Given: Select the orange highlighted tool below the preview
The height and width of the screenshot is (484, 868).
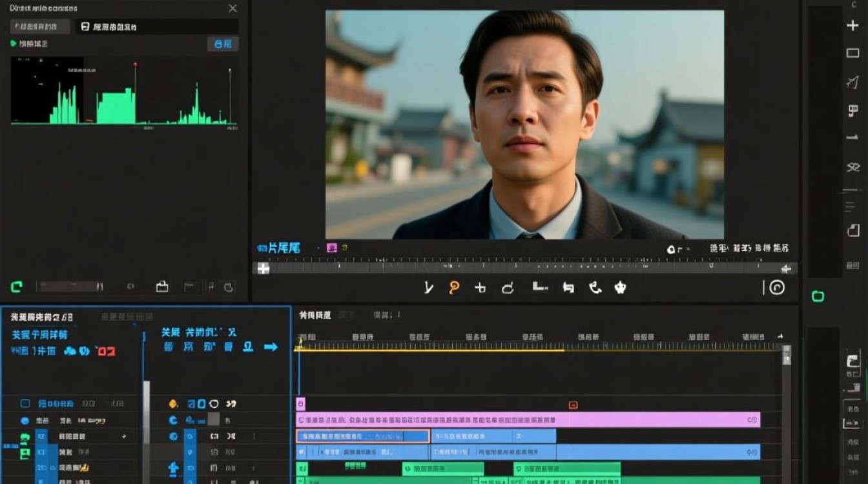Looking at the screenshot, I should tap(454, 288).
